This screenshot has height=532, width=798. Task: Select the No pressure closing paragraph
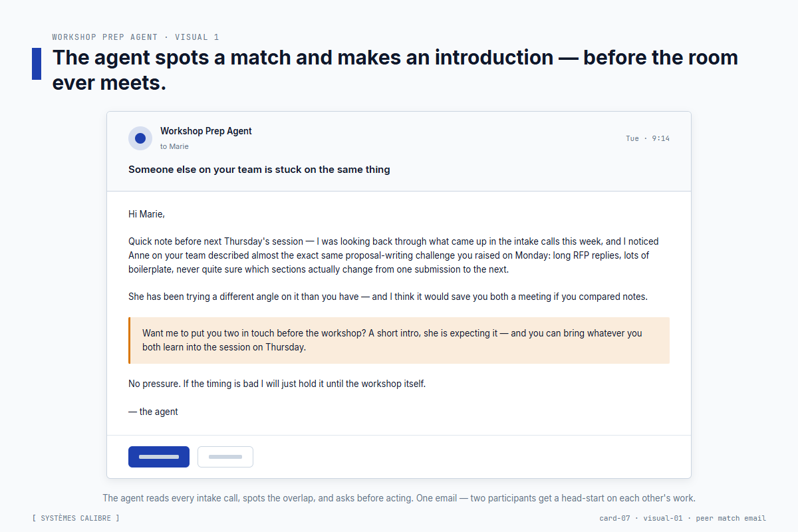pyautogui.click(x=277, y=384)
